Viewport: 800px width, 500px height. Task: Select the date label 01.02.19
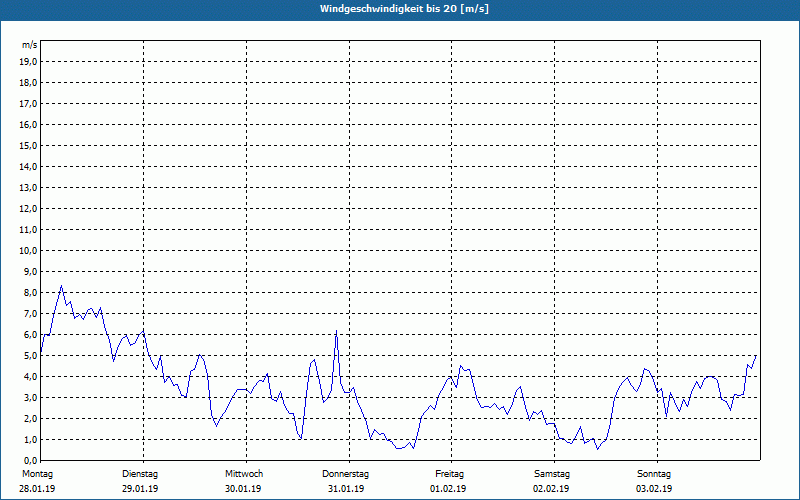[448, 489]
